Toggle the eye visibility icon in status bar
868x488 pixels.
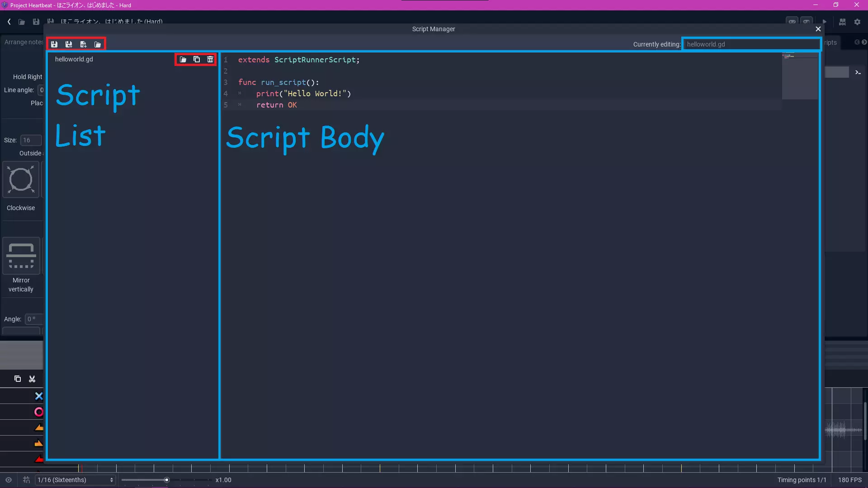click(9, 480)
